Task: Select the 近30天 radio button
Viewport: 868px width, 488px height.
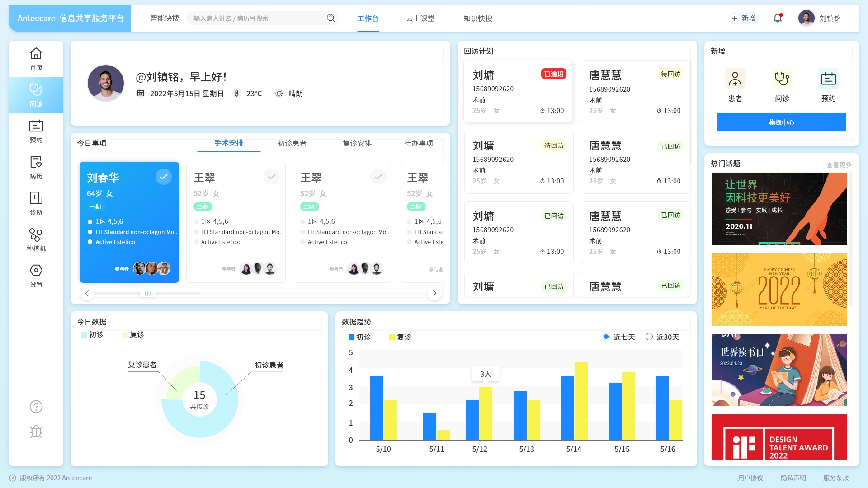Action: pos(649,337)
